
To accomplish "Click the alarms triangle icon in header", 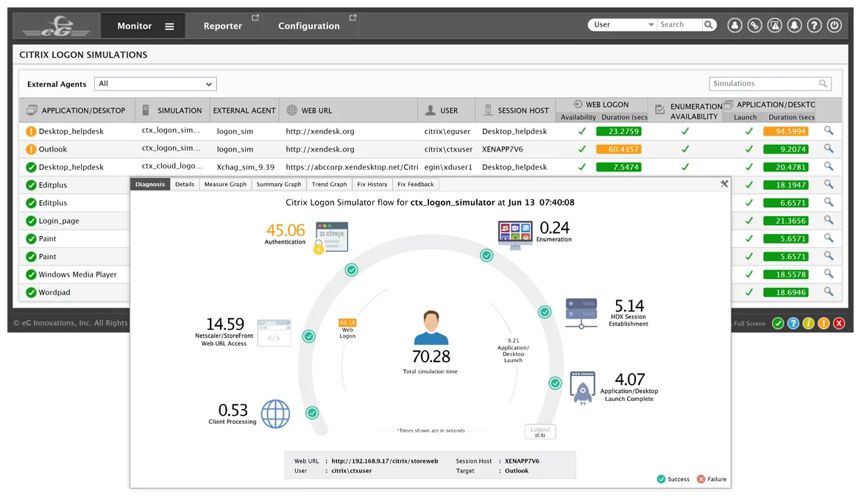I will click(774, 25).
